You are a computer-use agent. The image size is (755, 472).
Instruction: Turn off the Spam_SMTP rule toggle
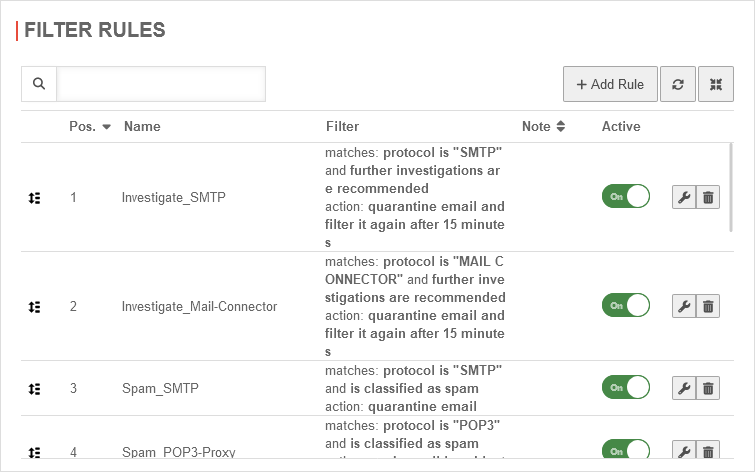(x=625, y=387)
